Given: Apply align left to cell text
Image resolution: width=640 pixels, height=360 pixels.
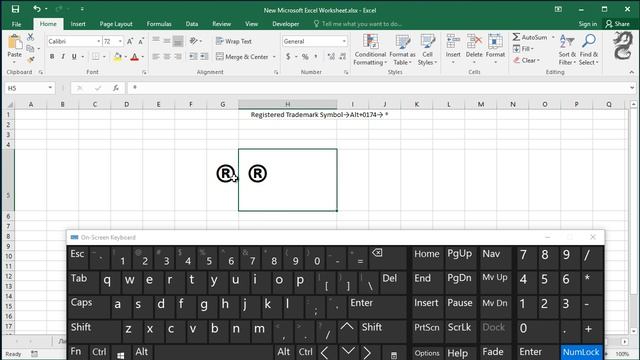Looking at the screenshot, I should pyautogui.click(x=156, y=57).
